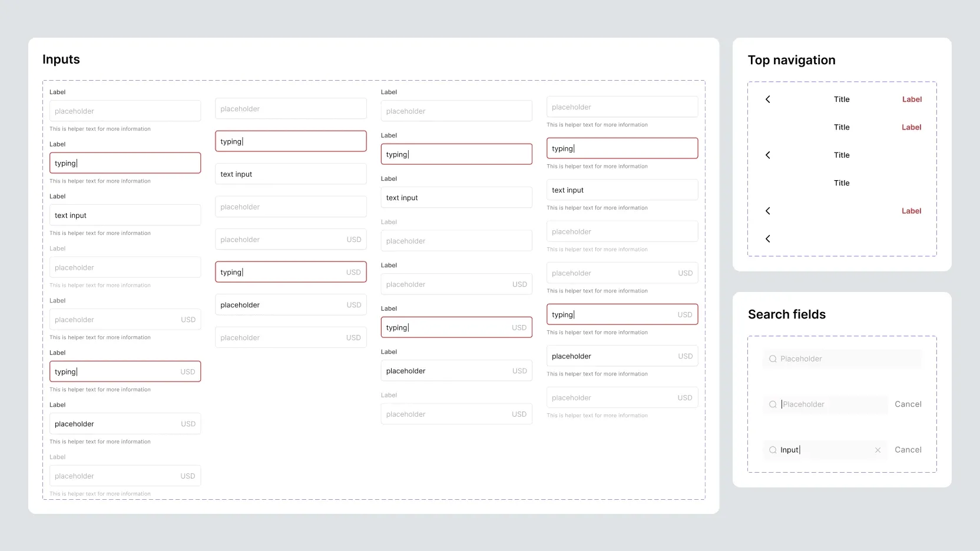Screen dimensions: 980x551
Task: Click the non-USD 'typing' field without label or helper
Action: 291,141
